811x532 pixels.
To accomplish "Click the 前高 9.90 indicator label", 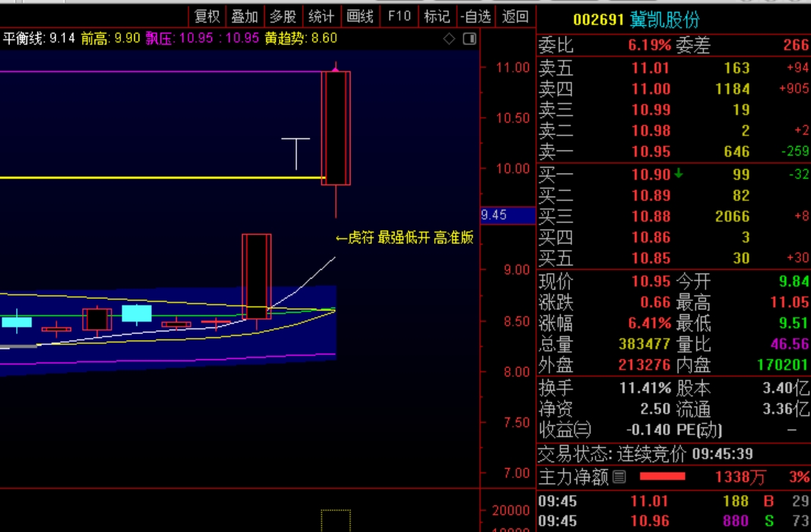I will click(x=110, y=38).
